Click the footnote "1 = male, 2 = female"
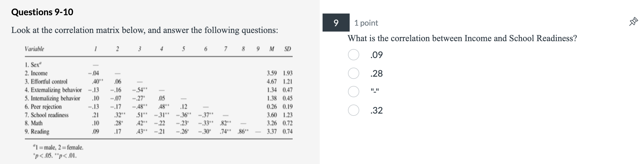This screenshot has height=164, width=644. pos(58,147)
